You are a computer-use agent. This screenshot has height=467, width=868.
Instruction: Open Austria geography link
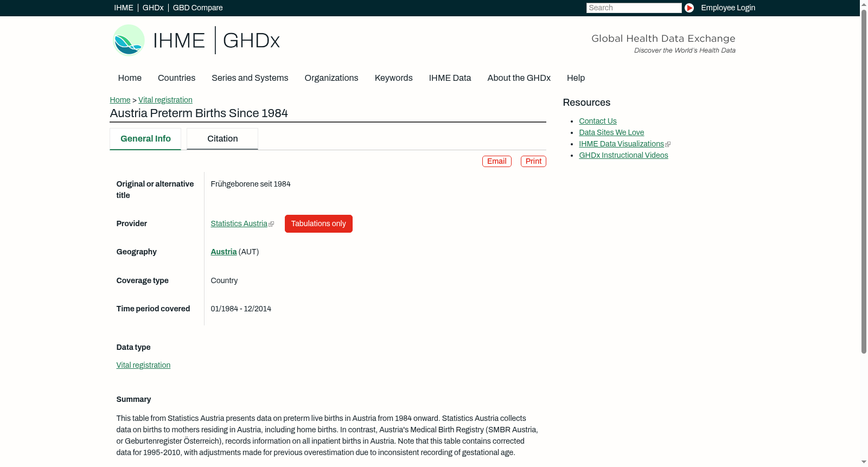pyautogui.click(x=224, y=252)
